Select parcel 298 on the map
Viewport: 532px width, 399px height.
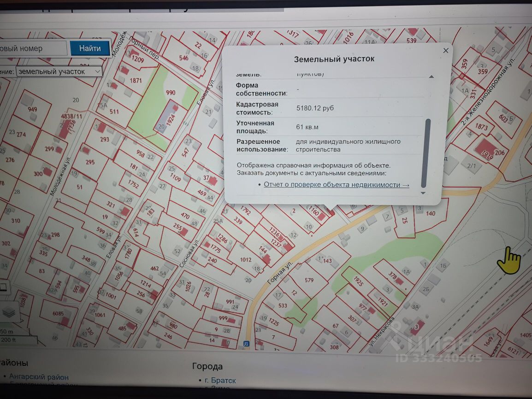[x=55, y=235]
